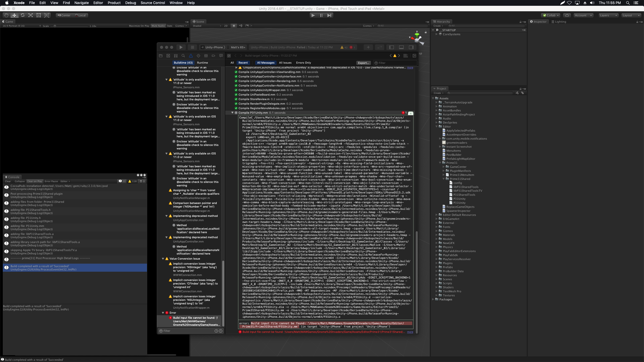The width and height of the screenshot is (644, 362).
Task: Toggle Mute Audio in Game view
Action: click(x=158, y=26)
